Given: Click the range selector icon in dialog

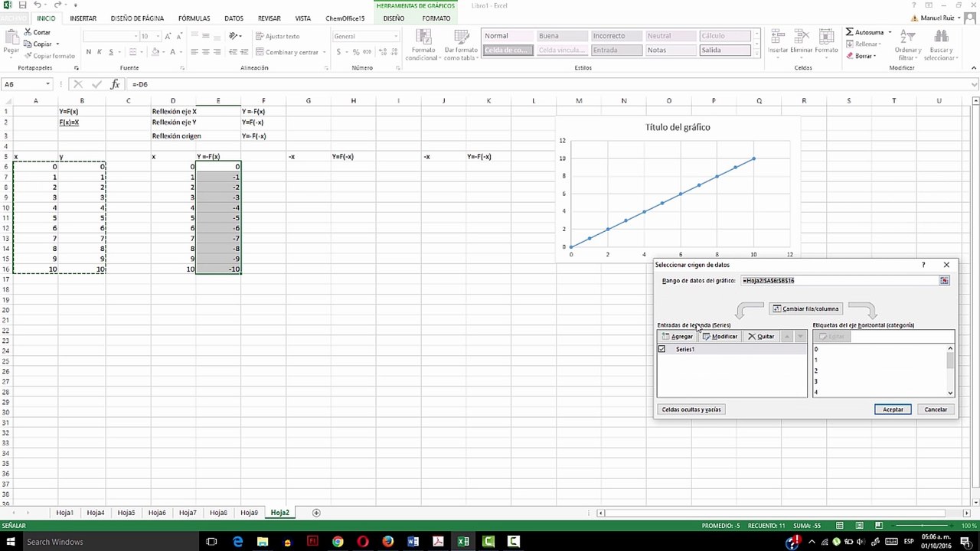Looking at the screenshot, I should click(x=944, y=281).
